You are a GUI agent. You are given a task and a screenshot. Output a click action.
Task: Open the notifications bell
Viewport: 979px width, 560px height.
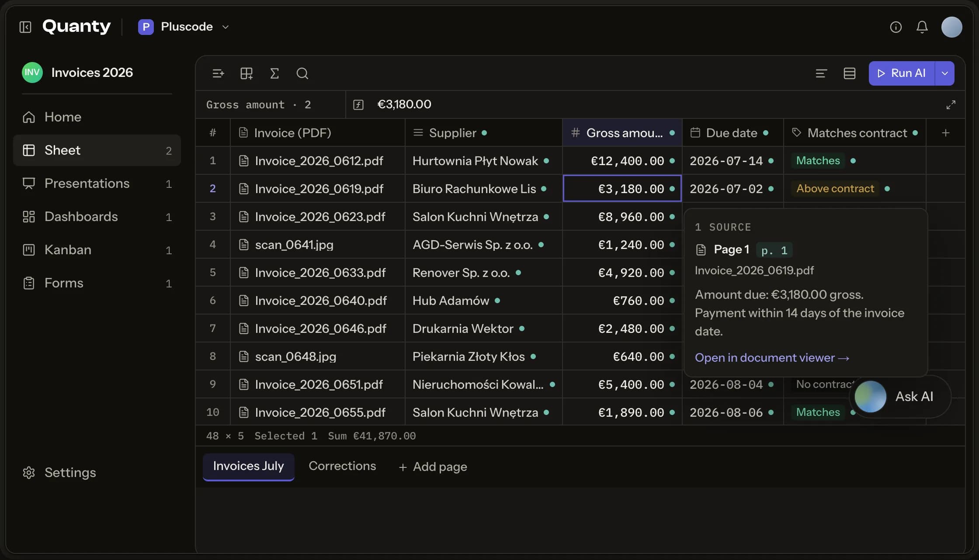tap(922, 27)
